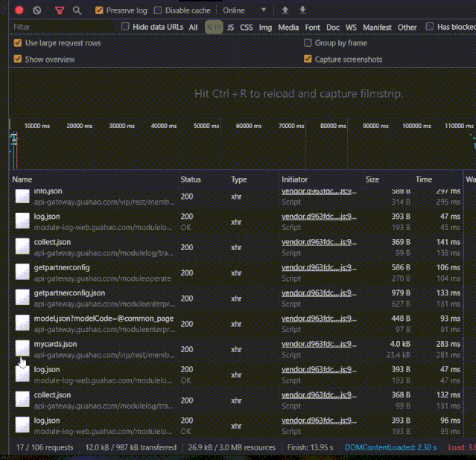The width and height of the screenshot is (476, 460).
Task: Click the 90000 ms timeline marker
Action: [375, 126]
